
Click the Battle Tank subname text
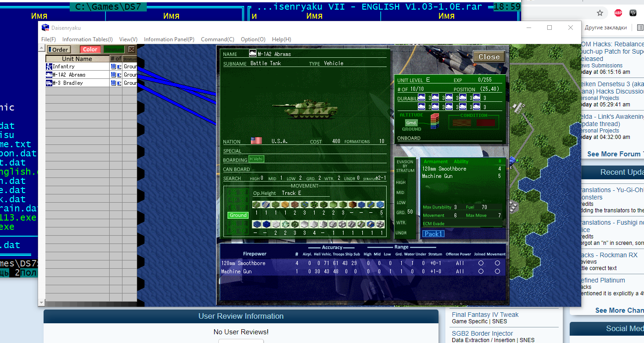[266, 63]
